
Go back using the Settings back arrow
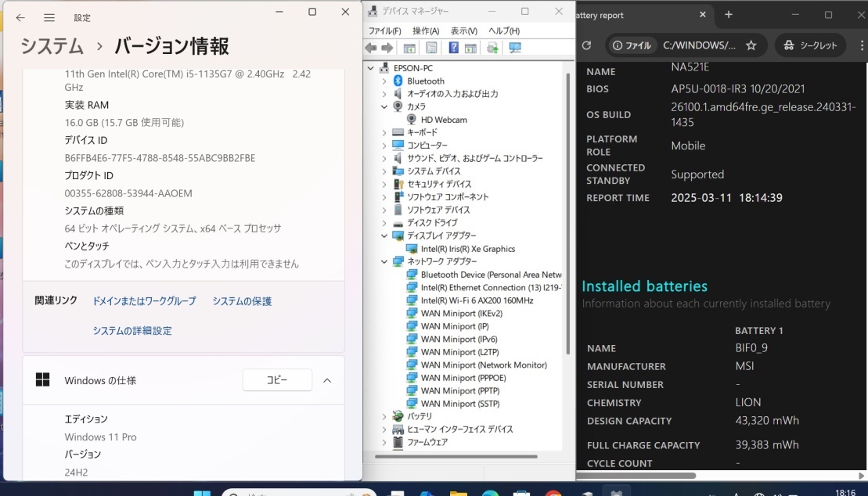pyautogui.click(x=20, y=16)
